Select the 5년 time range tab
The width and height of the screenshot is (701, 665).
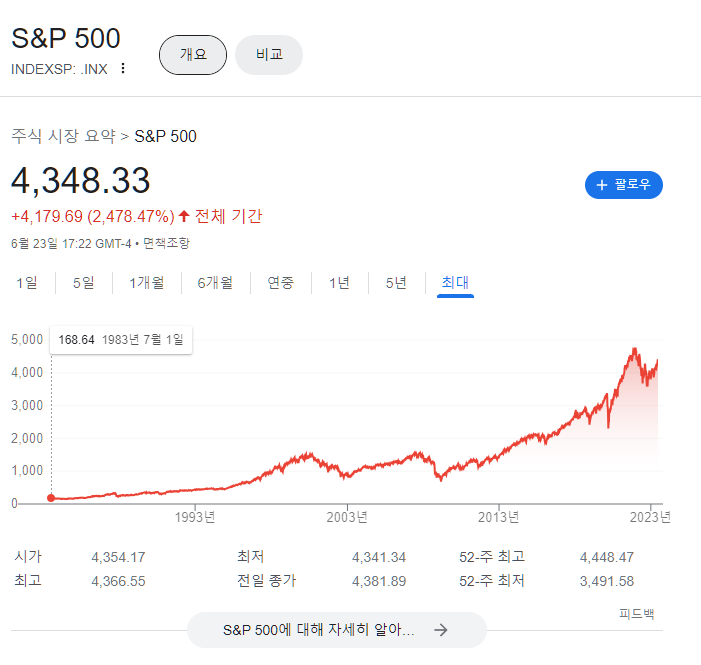click(x=396, y=283)
